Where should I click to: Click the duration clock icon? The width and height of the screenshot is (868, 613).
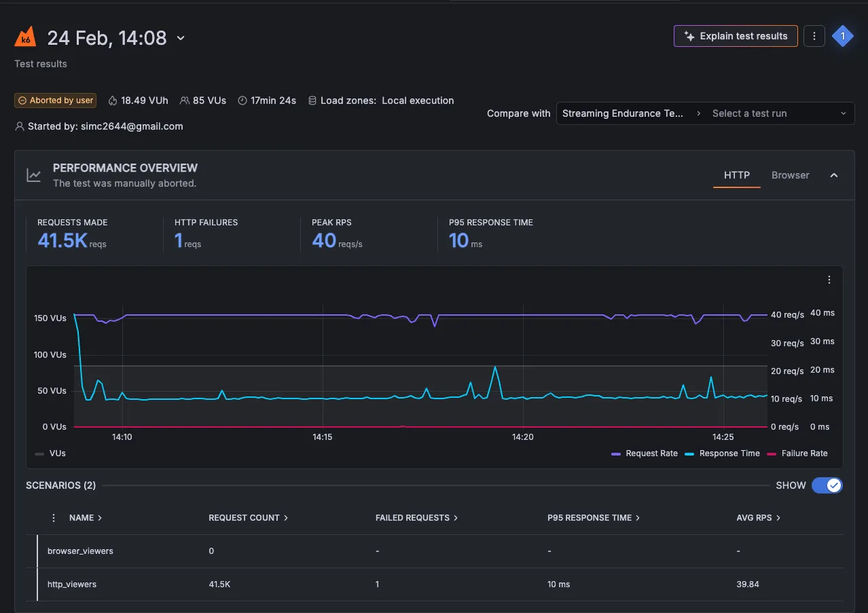pos(242,100)
